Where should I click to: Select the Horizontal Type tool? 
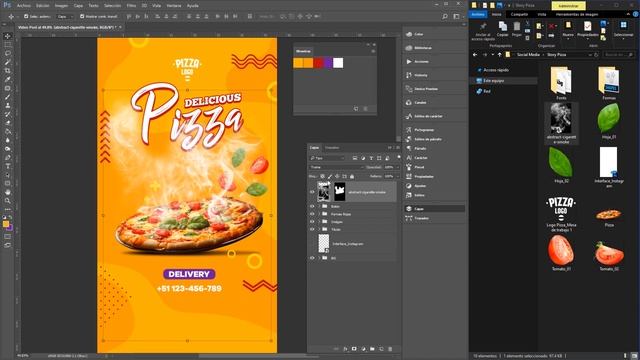click(7, 166)
